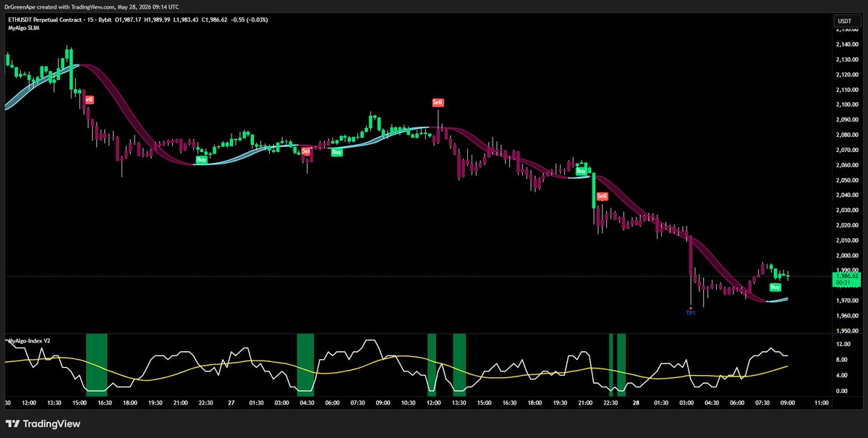Screen dimensions: 868x438
Task: Click the TP1 take-profit marker
Action: 690,312
